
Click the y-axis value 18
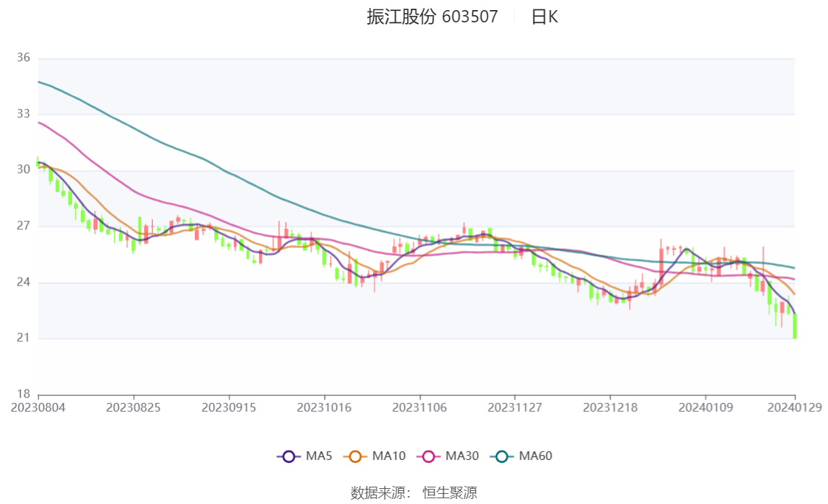point(23,394)
